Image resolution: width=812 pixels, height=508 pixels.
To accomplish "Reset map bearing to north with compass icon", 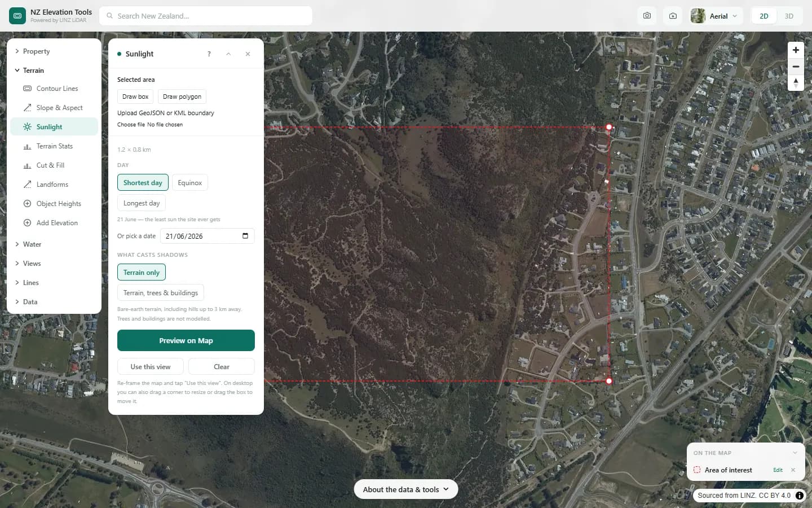I will (796, 83).
